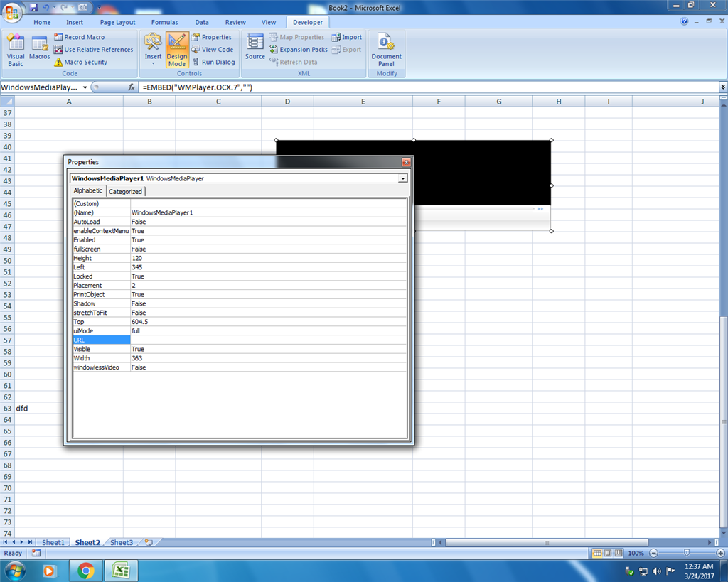Click the Height value 120
The image size is (728, 582).
tap(268, 258)
